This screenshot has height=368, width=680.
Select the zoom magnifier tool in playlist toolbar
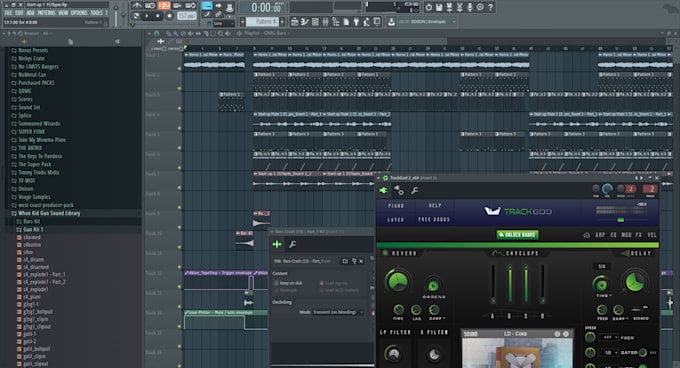[221, 33]
